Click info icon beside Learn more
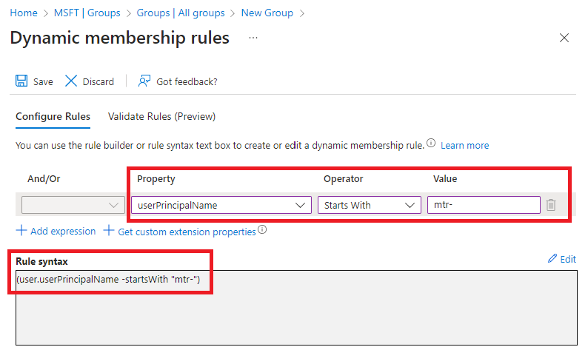 (431, 144)
